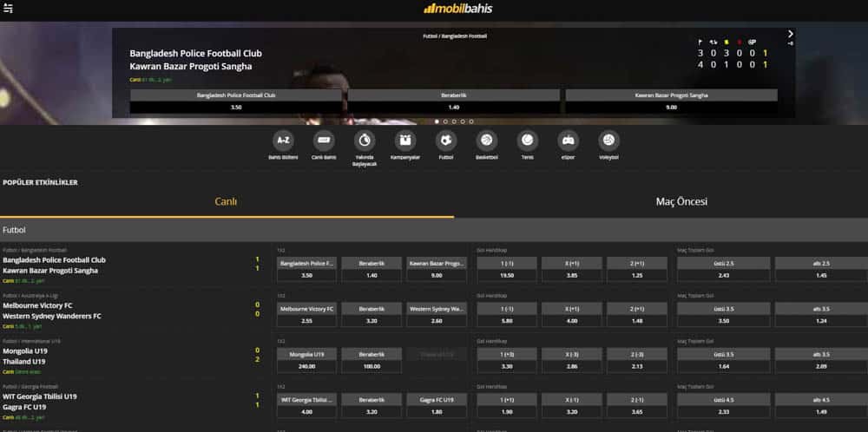Screen dimensions: 868x432
Task: Select the eSpor gamepad icon
Action: 568,141
